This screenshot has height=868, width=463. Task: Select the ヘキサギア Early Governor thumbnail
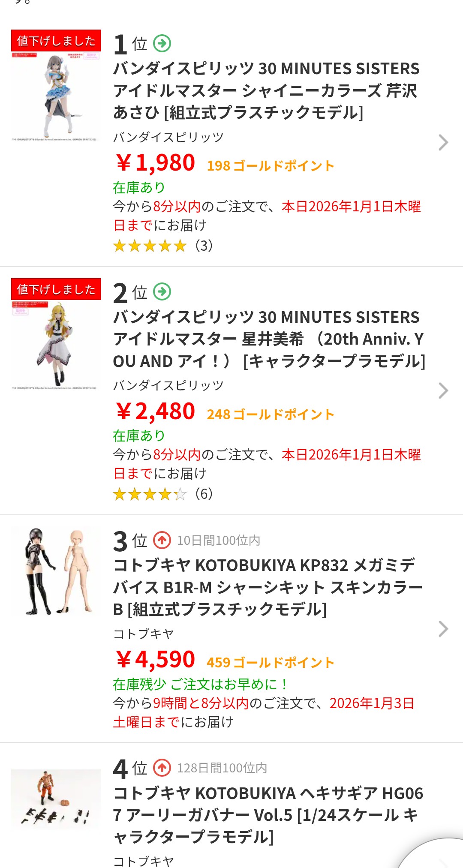point(56,799)
